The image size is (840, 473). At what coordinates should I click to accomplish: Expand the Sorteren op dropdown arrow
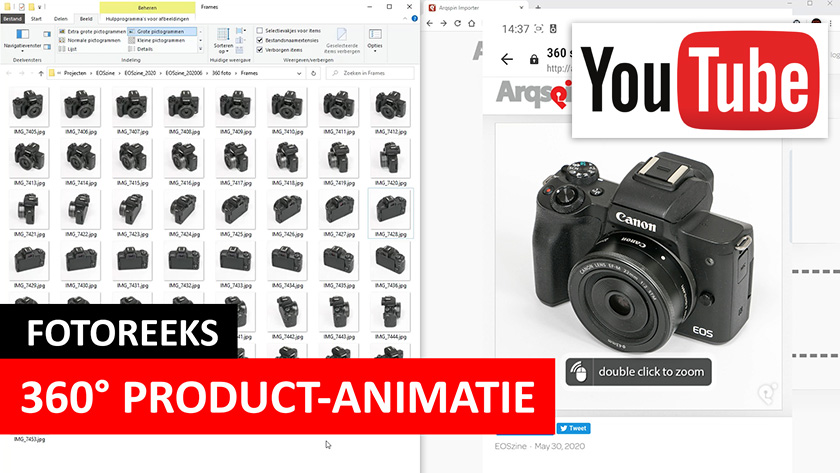coord(223,52)
